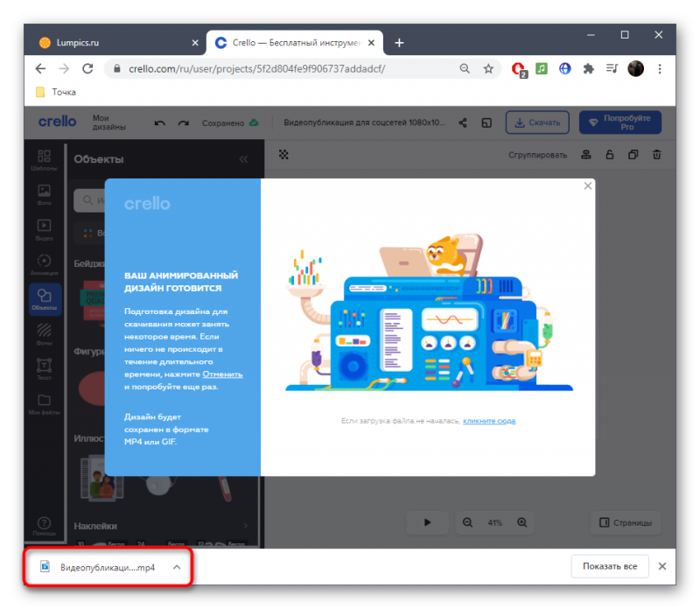Open the green music extension icon
This screenshot has width=700, height=609.
[x=542, y=68]
